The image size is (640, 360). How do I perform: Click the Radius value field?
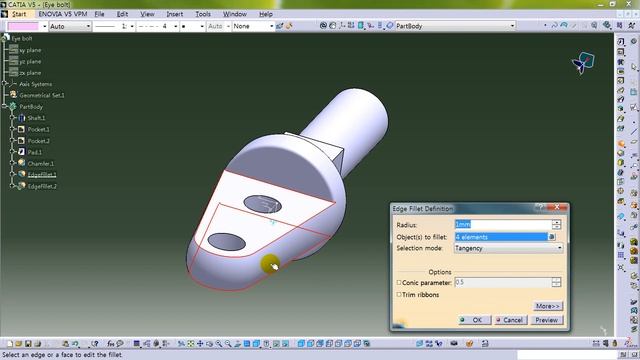503,224
